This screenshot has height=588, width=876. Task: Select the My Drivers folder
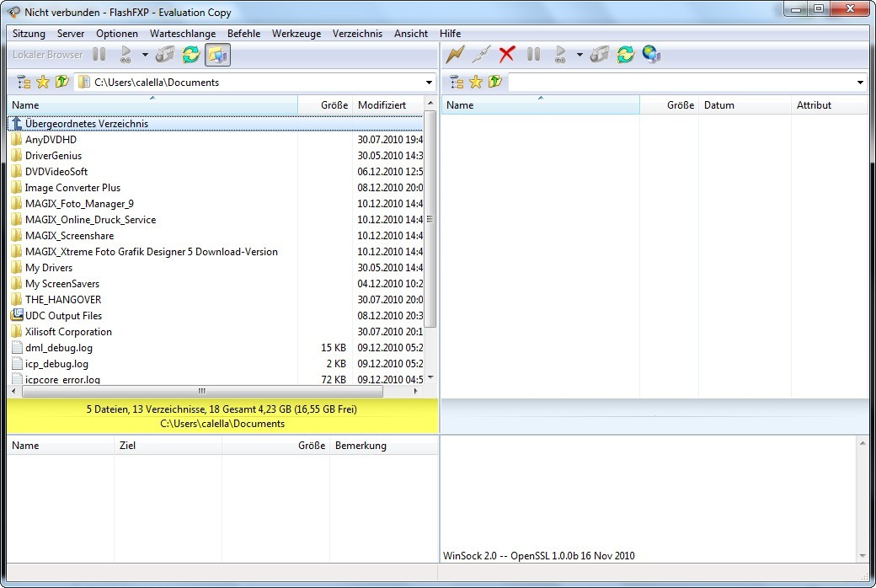pos(49,268)
